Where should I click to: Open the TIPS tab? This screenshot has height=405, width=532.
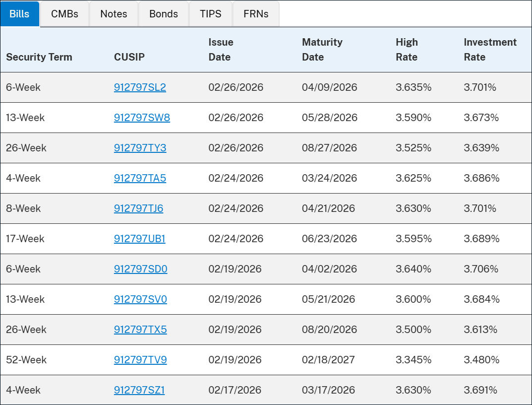point(211,14)
